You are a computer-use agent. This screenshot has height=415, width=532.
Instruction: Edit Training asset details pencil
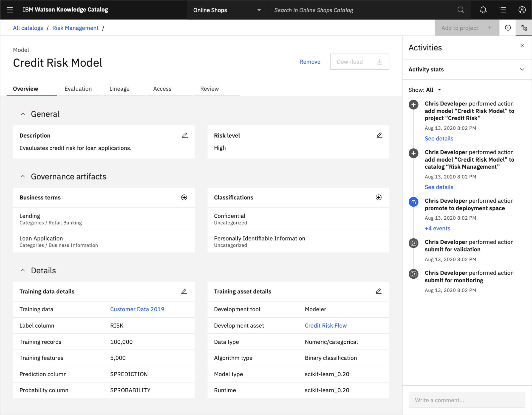(x=379, y=291)
